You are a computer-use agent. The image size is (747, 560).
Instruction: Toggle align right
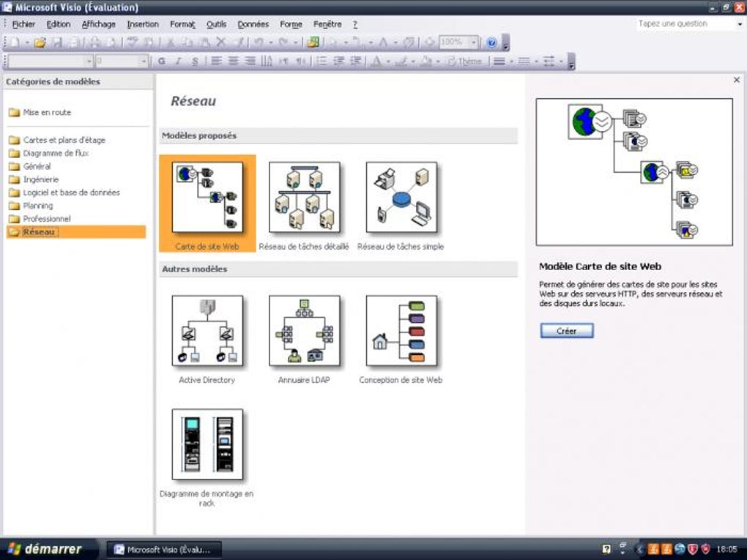pyautogui.click(x=250, y=61)
